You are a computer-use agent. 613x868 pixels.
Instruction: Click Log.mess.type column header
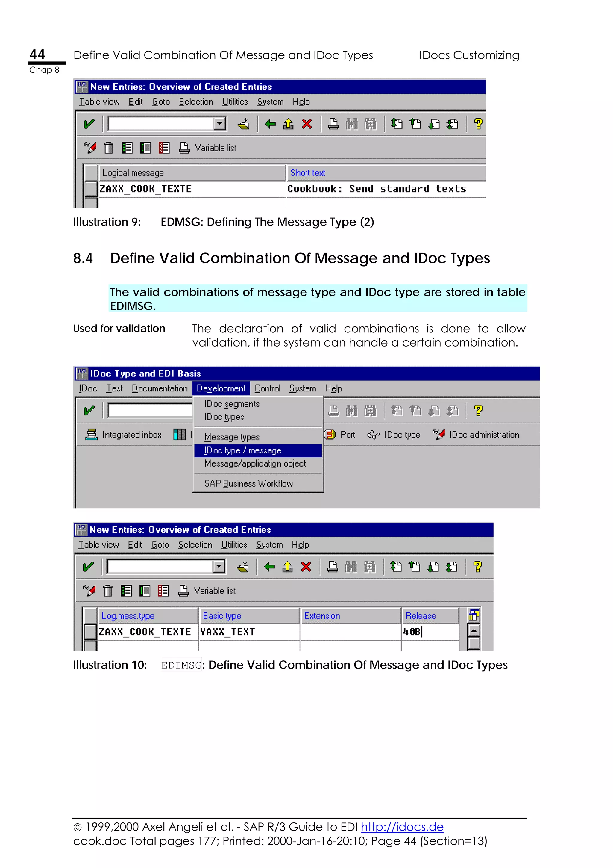148,616
